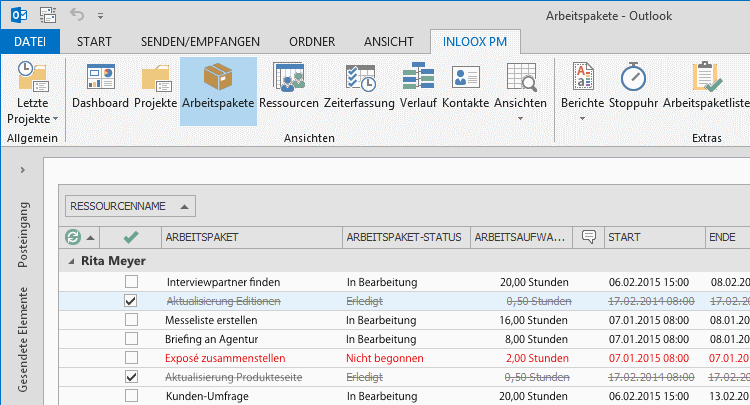Image resolution: width=750 pixels, height=405 pixels.
Task: Check the Briefing an Agentur checkbox
Action: pos(131,339)
